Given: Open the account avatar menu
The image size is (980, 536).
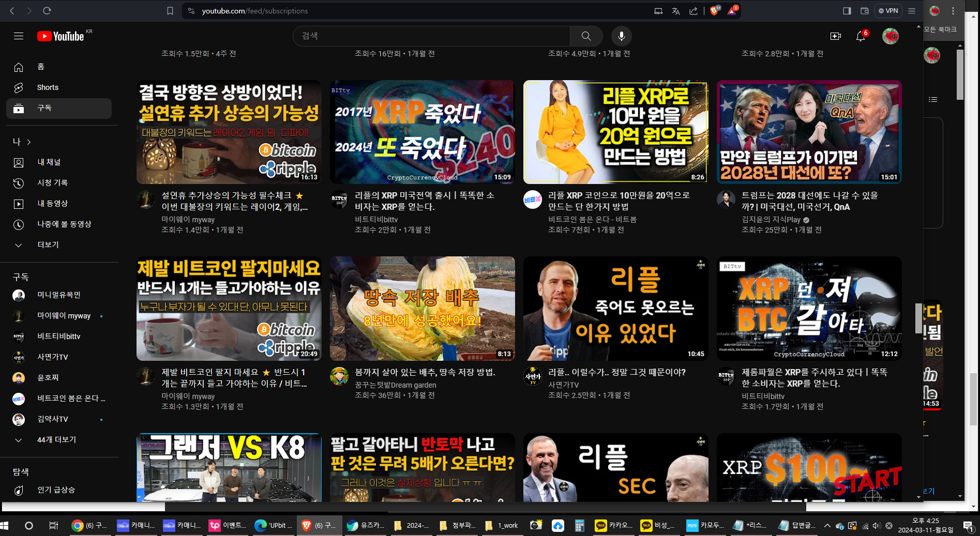Looking at the screenshot, I should 891,36.
